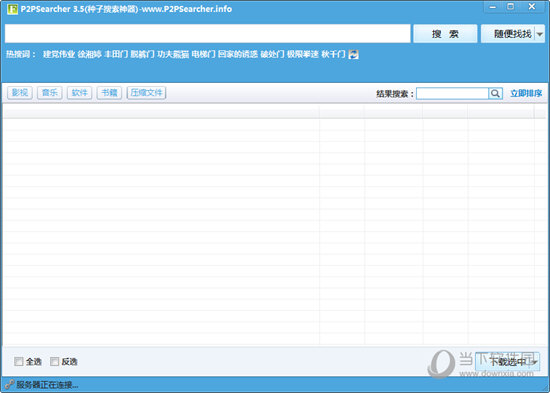Tick the 全选 select-all checkbox
Viewport: 550px width, 393px height.
[19, 361]
